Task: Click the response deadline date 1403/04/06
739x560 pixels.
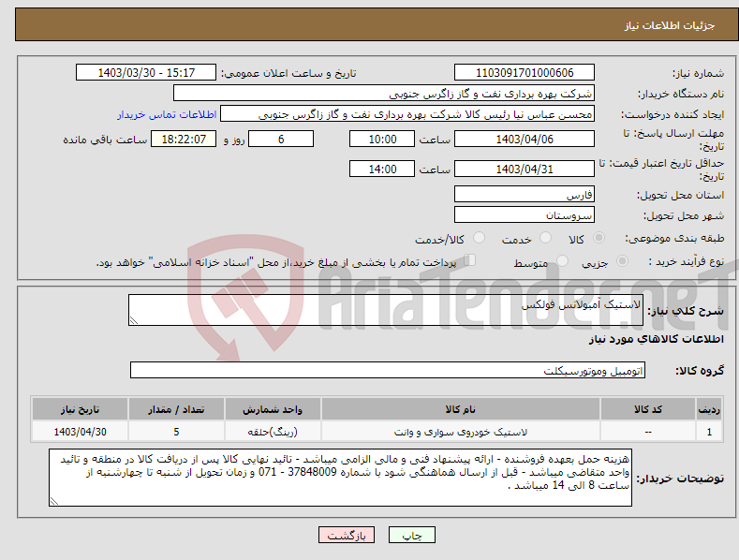Action: [525, 139]
